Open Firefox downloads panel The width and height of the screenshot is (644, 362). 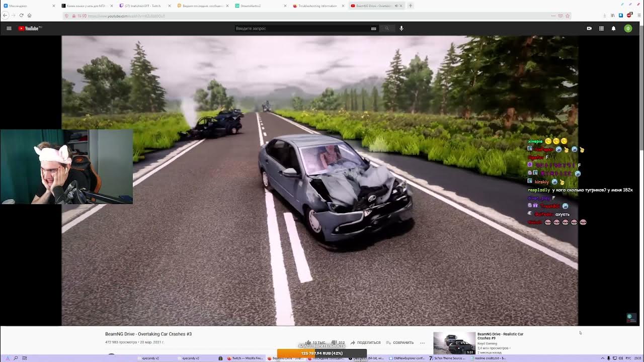click(605, 16)
